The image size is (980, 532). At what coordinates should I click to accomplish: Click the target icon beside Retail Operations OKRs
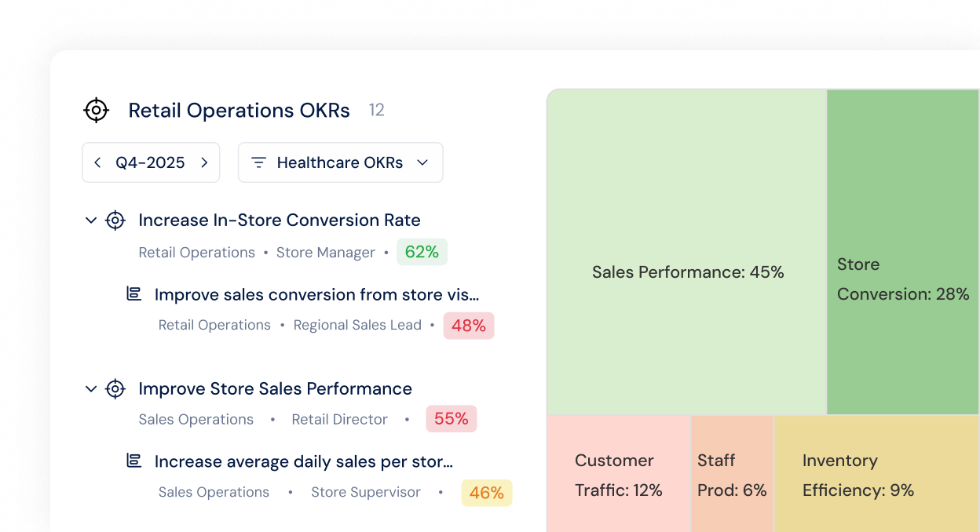[x=96, y=111]
